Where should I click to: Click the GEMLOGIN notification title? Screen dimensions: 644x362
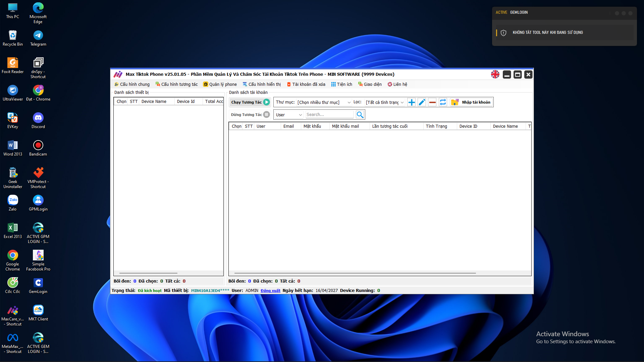(x=519, y=12)
